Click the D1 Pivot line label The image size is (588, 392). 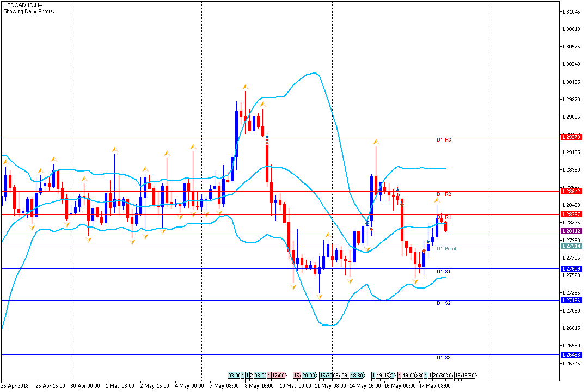pyautogui.click(x=446, y=249)
